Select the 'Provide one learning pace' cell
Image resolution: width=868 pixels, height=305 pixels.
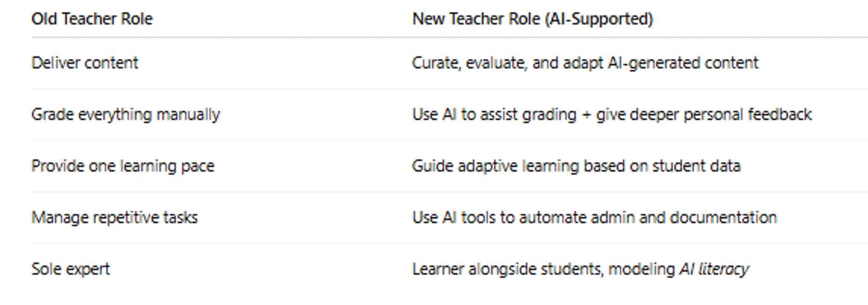tap(123, 166)
